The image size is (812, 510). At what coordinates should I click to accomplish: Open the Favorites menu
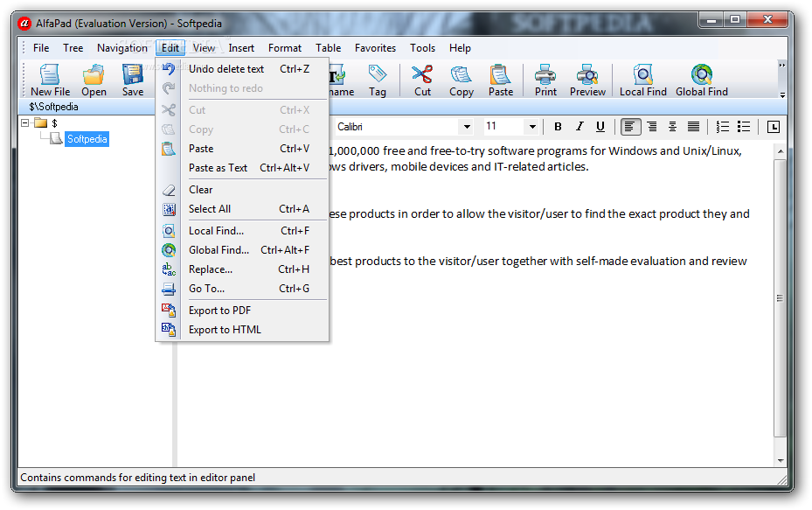coord(375,48)
